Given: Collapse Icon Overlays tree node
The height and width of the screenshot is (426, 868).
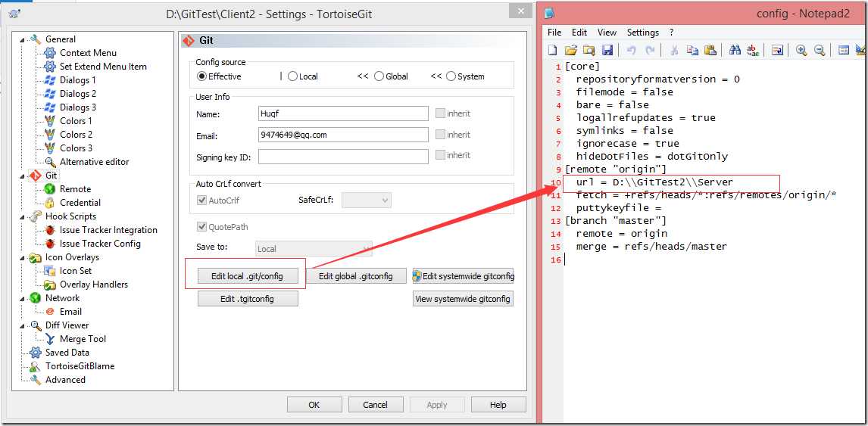Looking at the screenshot, I should click(23, 258).
